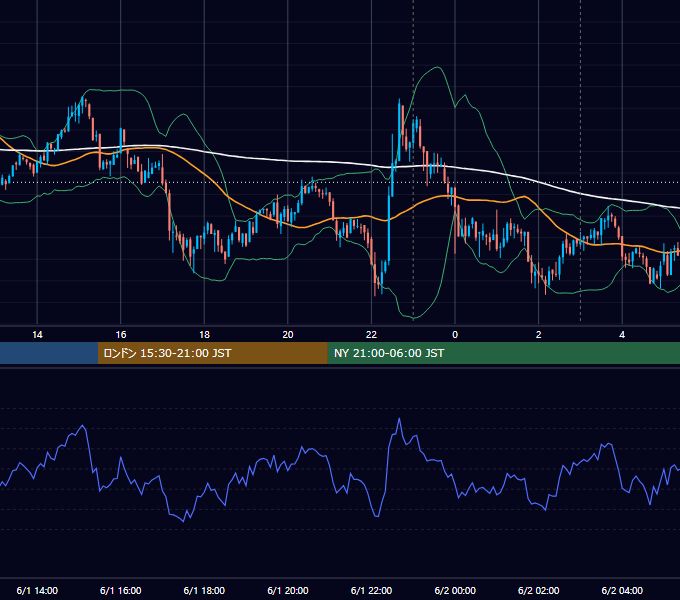Click the 18 hour axis label
The width and height of the screenshot is (680, 600).
[204, 335]
